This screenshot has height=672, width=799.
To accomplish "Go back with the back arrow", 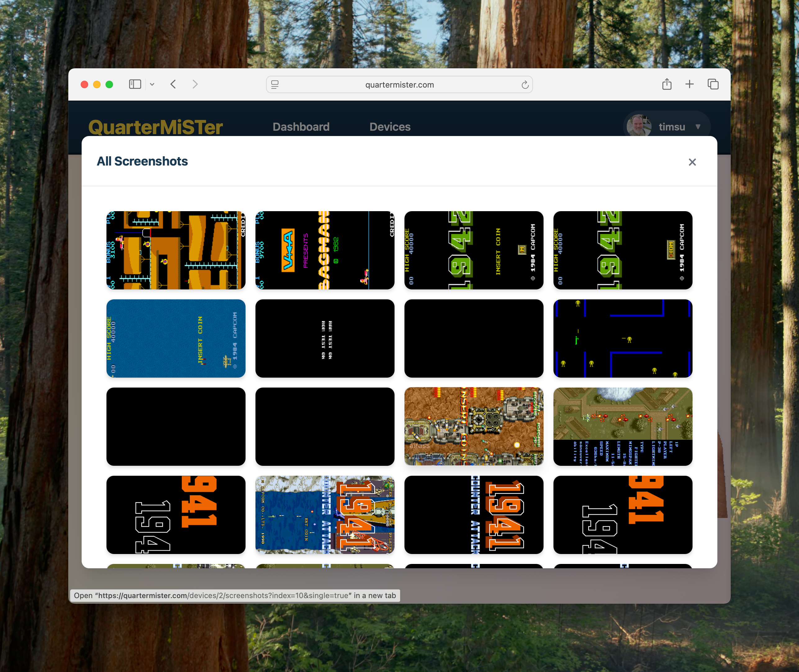I will [x=173, y=84].
